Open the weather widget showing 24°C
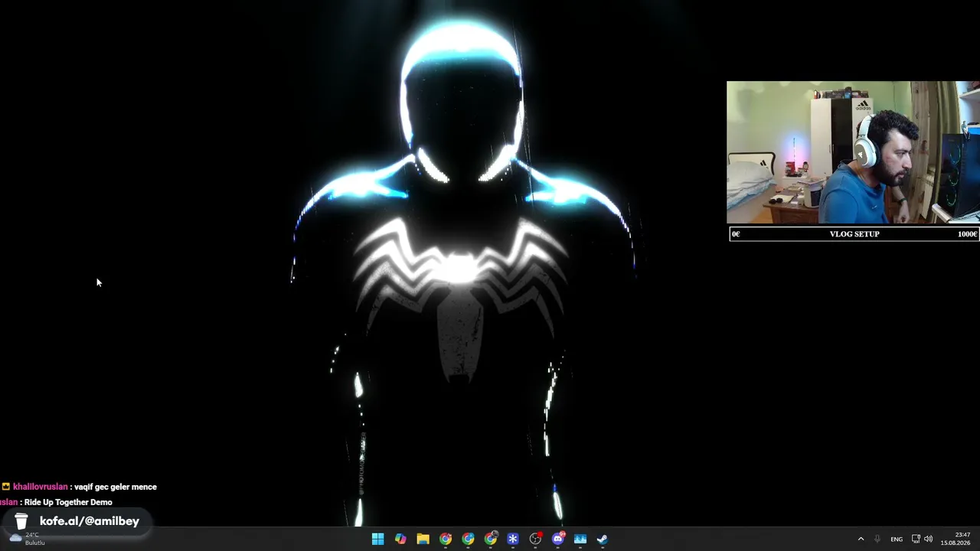The height and width of the screenshot is (551, 980). [27, 539]
